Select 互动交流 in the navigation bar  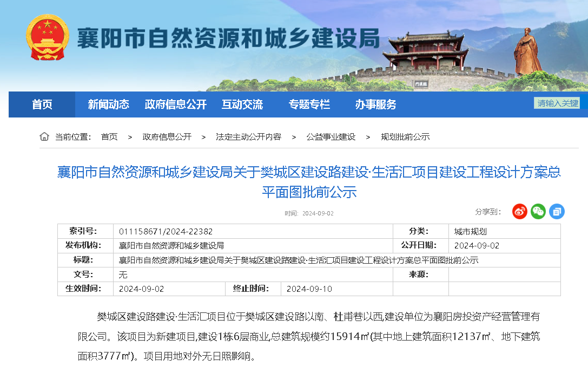pos(242,104)
